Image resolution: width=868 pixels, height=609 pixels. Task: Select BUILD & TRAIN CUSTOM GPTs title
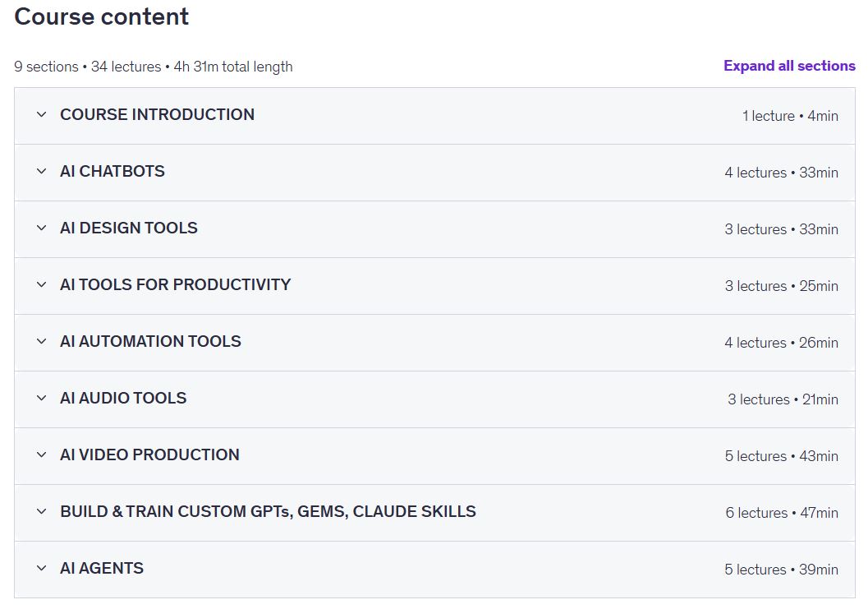268,511
